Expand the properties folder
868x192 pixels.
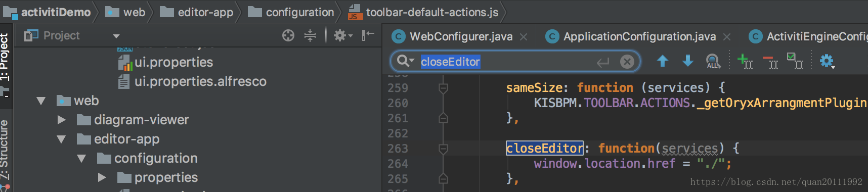(102, 178)
